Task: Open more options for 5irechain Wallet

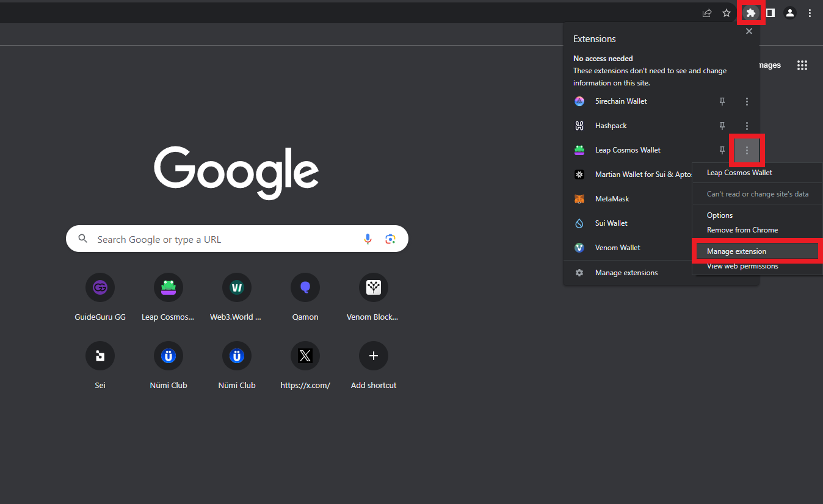Action: point(747,101)
